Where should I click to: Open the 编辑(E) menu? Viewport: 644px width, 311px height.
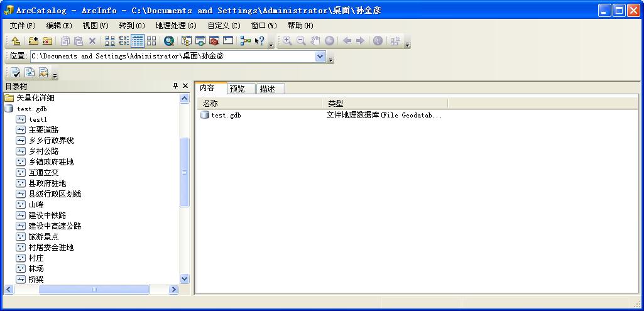tap(60, 26)
